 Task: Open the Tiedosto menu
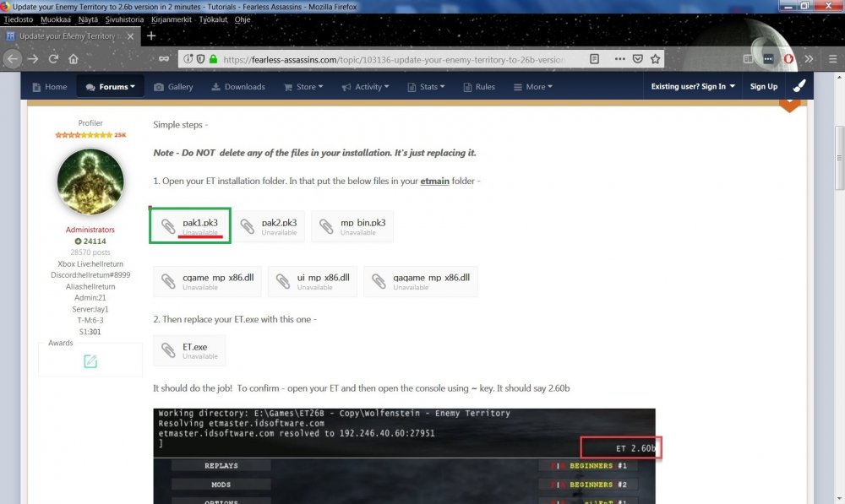(19, 19)
